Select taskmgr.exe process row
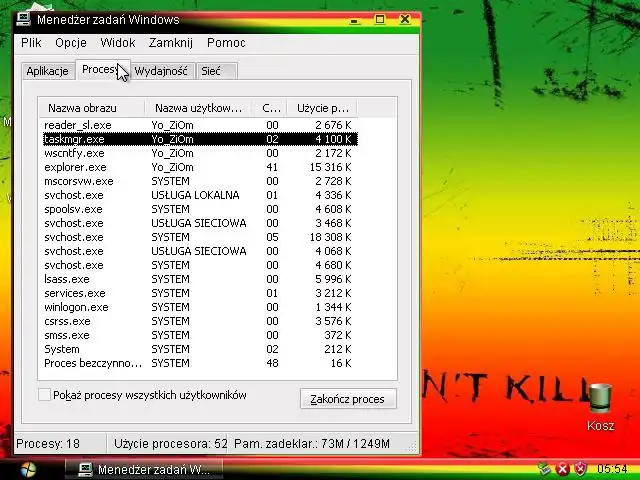The height and width of the screenshot is (480, 640). coord(200,139)
